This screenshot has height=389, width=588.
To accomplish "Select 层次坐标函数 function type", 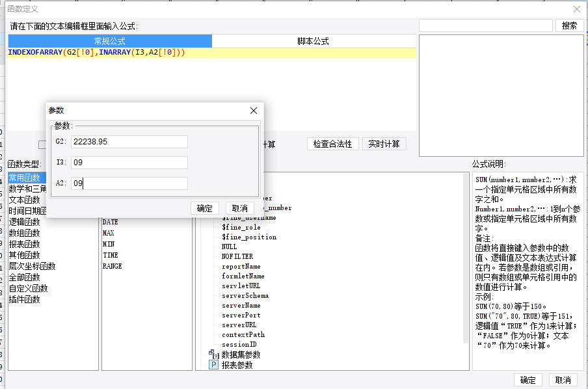I will click(33, 266).
